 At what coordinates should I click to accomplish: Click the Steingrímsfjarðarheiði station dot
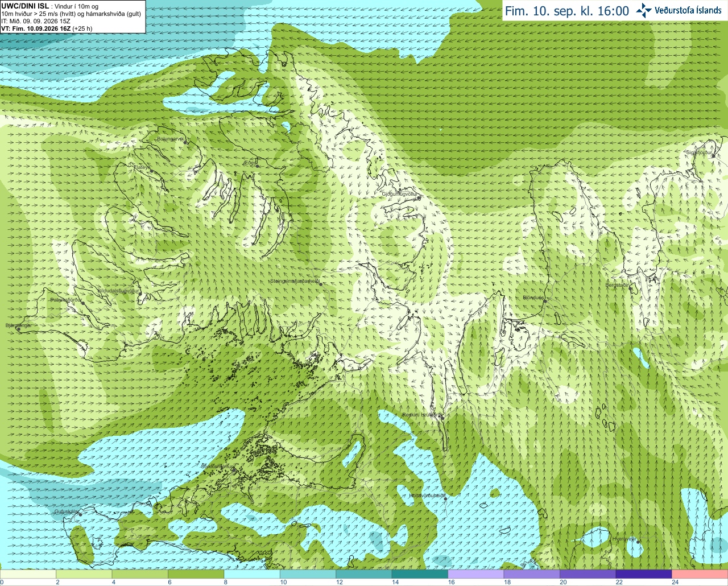[320, 283]
